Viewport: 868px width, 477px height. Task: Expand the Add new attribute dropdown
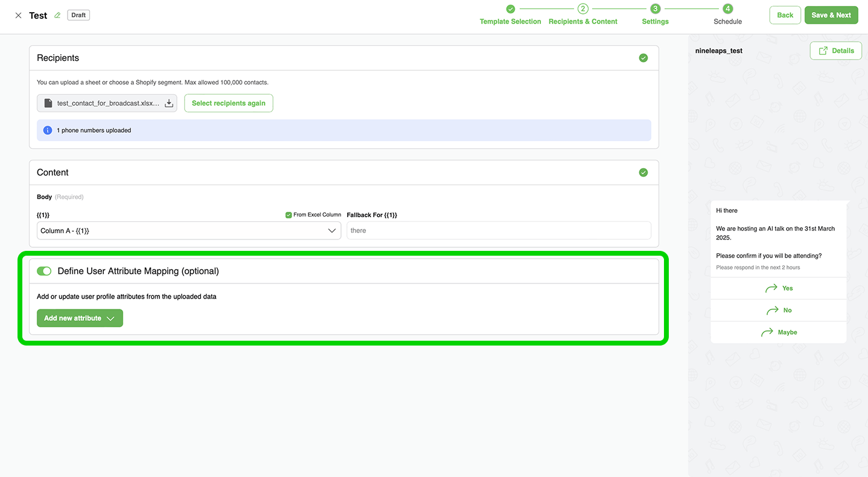(80, 318)
